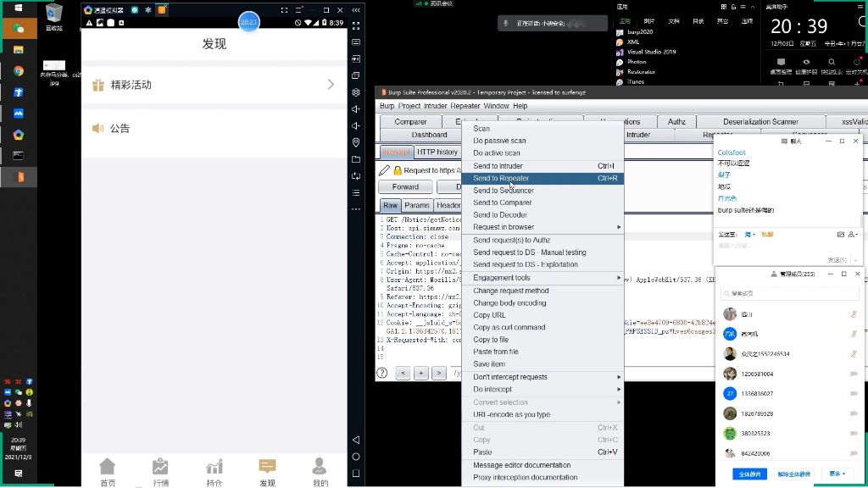Click pencil edit icon in Burp intercept
Image resolution: width=868 pixels, height=488 pixels.
click(x=384, y=169)
